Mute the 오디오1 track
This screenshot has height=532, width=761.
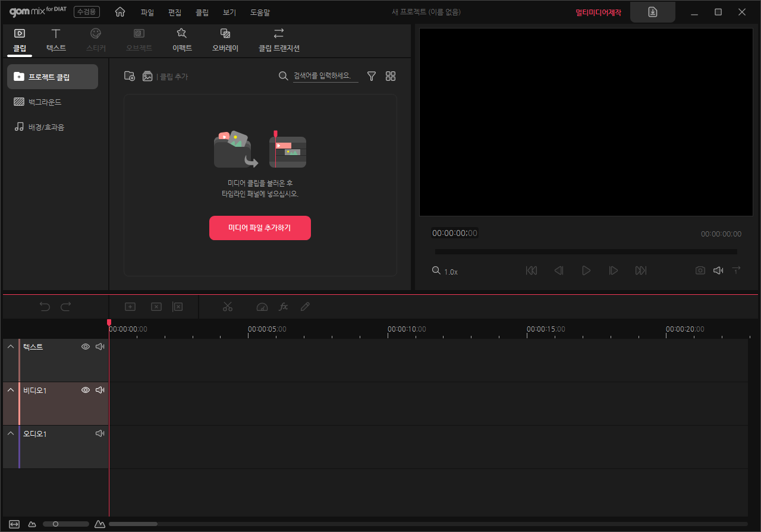point(100,433)
